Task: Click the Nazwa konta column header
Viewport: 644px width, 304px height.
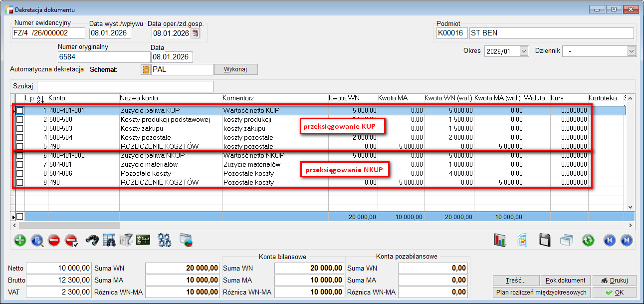Action: coord(139,98)
